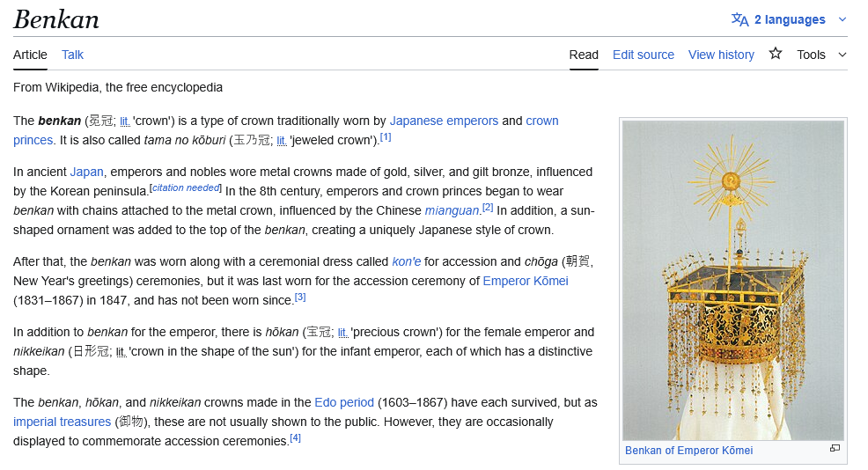868x470 pixels.
Task: Open the Benkan crown photo thumbnail
Action: point(733,280)
